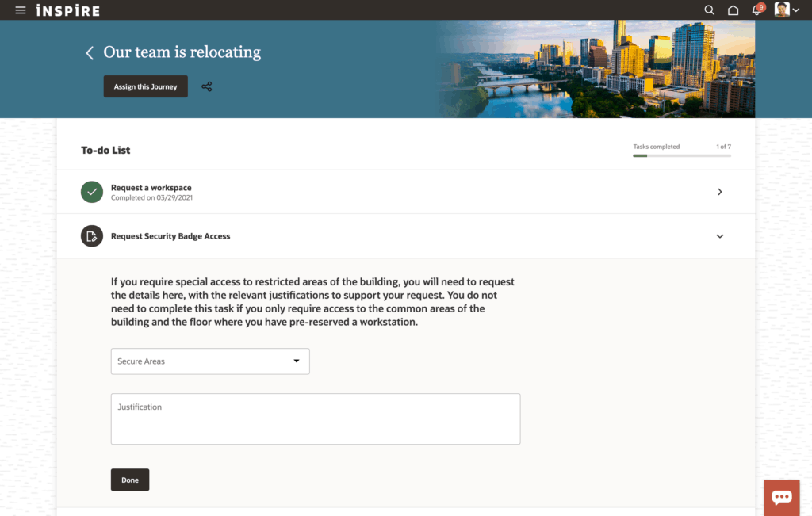
Task: Click the Assign this Journey button
Action: point(145,86)
